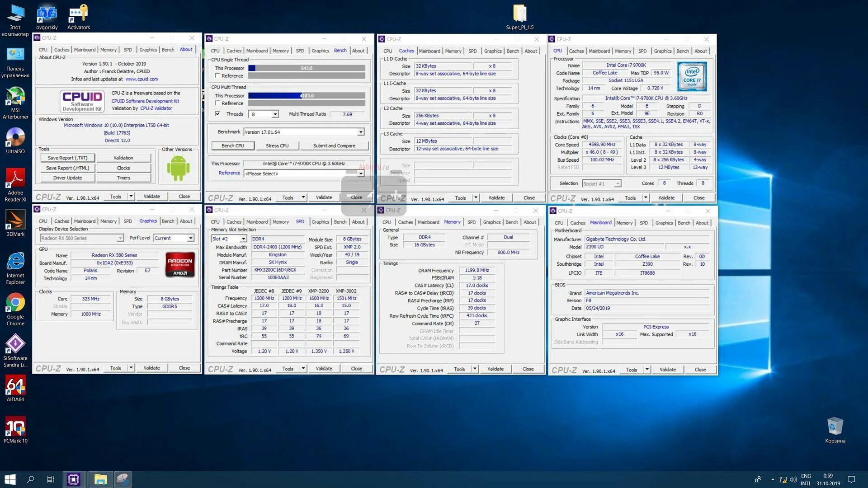Uncheck the Threads checkbox in Bench window
Image resolution: width=868 pixels, height=488 pixels.
pyautogui.click(x=218, y=114)
